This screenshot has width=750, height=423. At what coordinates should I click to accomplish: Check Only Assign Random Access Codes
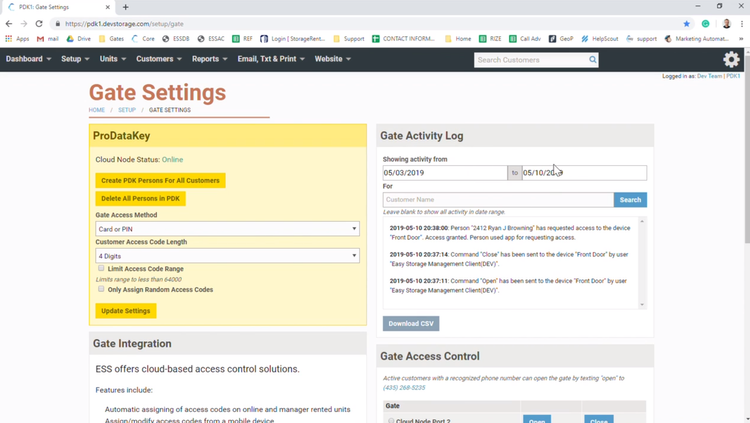tap(101, 289)
